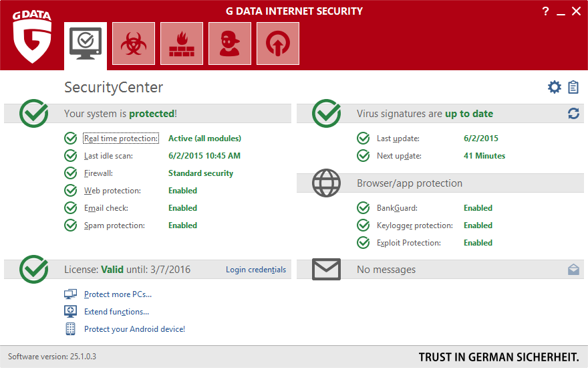
Task: Toggle the Email check status
Action: point(182,208)
